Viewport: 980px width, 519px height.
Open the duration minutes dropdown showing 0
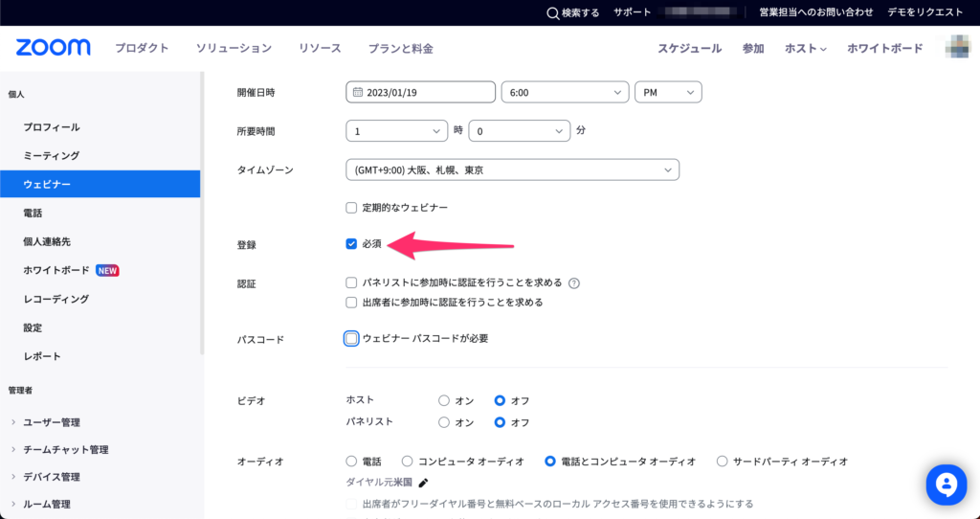pos(520,130)
